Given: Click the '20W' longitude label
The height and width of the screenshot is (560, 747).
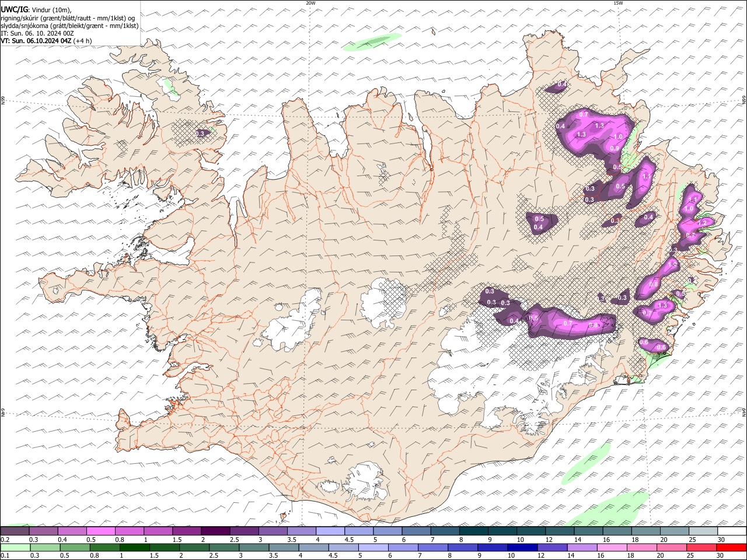Looking at the screenshot, I should coord(310,3).
